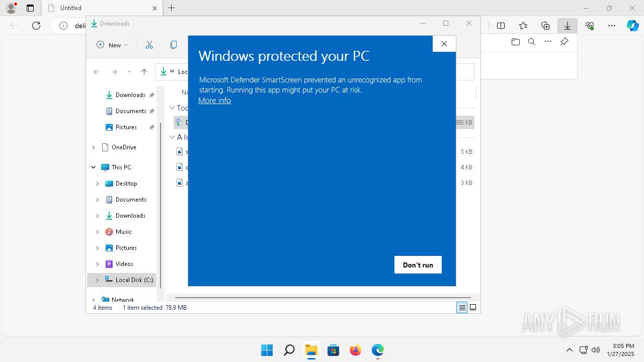Open Edge Downloads toolbar icon
The image size is (644, 362).
tap(568, 26)
